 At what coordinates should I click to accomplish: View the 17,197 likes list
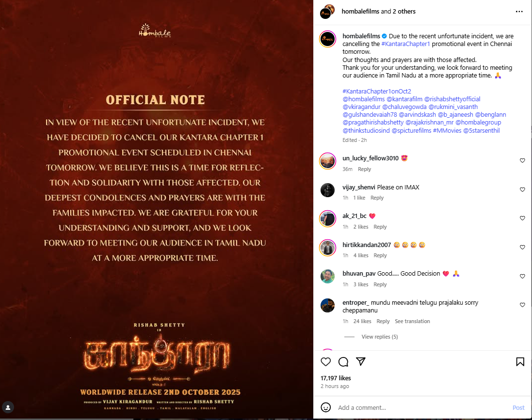[336, 378]
